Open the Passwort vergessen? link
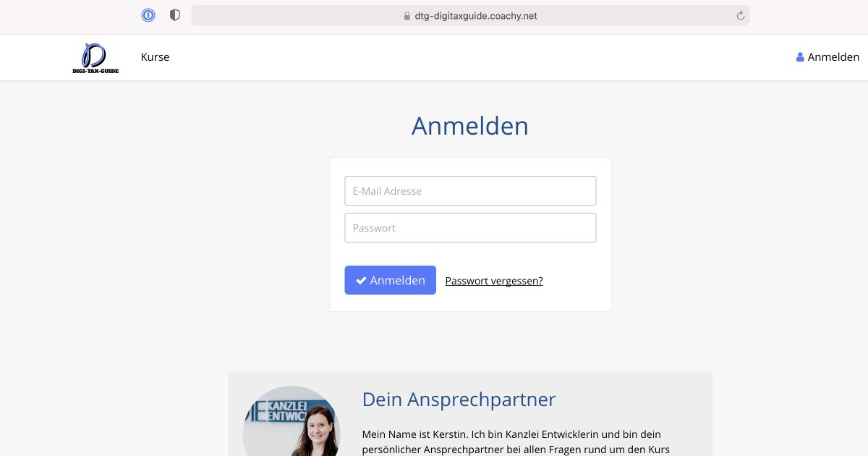The height and width of the screenshot is (456, 868). 494,281
